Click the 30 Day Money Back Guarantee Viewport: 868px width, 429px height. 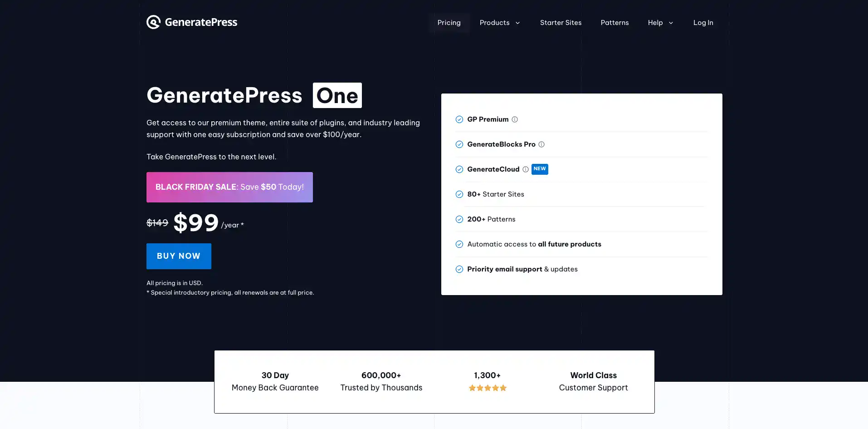click(x=275, y=381)
